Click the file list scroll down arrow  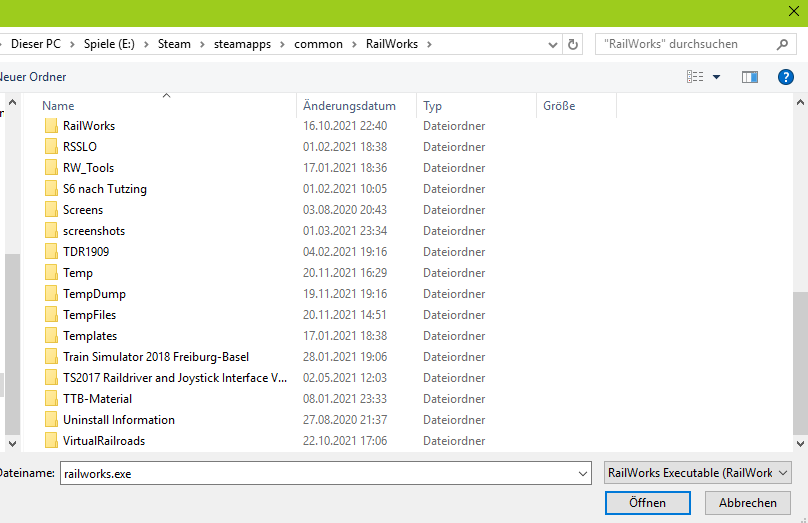click(x=800, y=444)
